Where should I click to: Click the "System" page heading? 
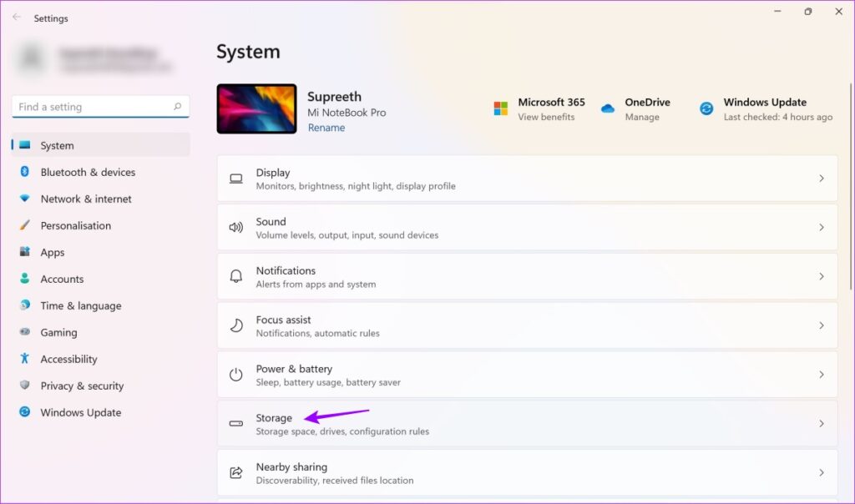[x=248, y=52]
